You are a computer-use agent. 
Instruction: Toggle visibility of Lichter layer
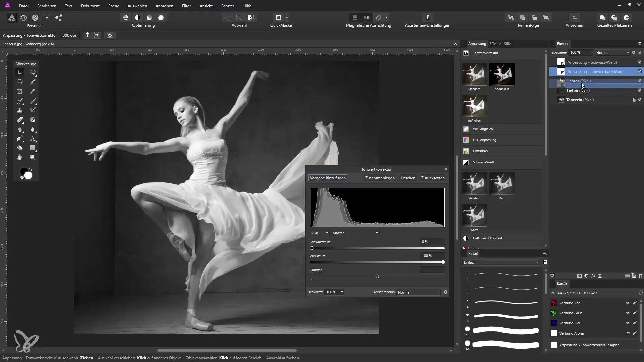pos(640,81)
